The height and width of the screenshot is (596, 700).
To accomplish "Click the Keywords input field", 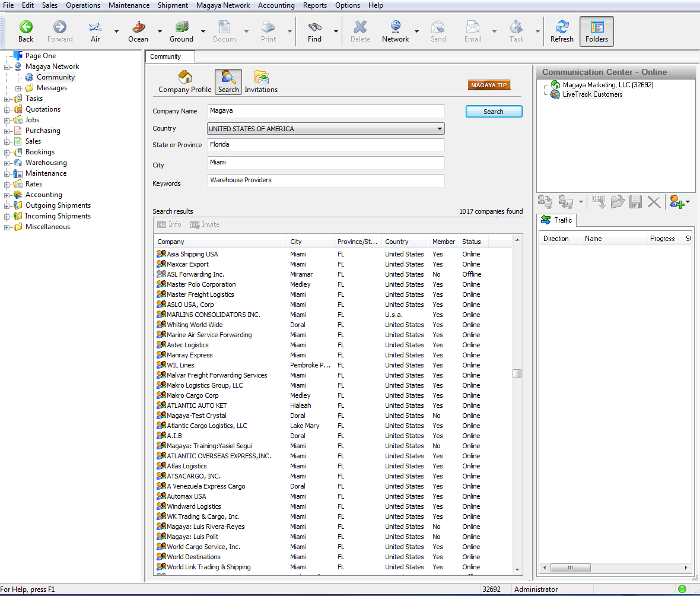I will pos(326,180).
